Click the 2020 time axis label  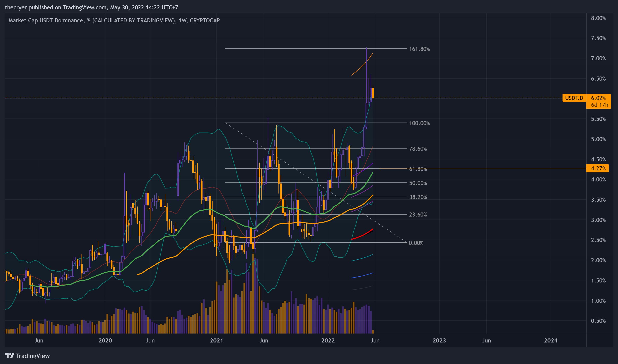[105, 341]
